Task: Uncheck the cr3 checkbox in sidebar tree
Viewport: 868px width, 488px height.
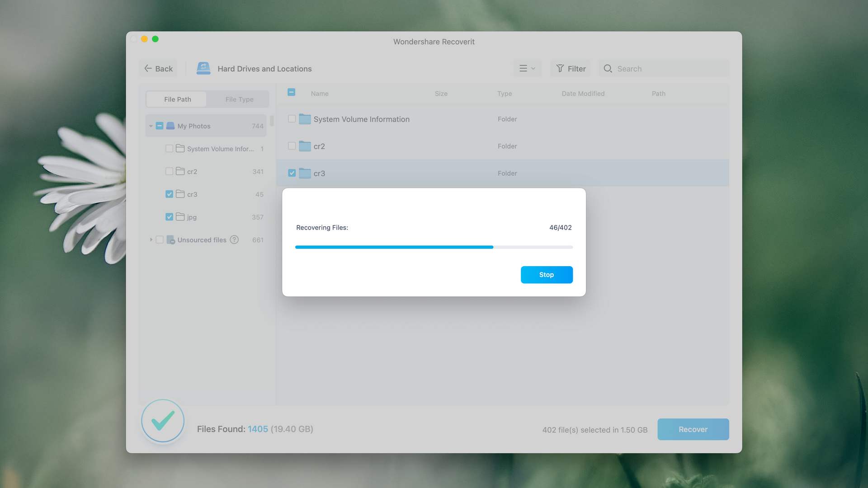Action: coord(169,194)
